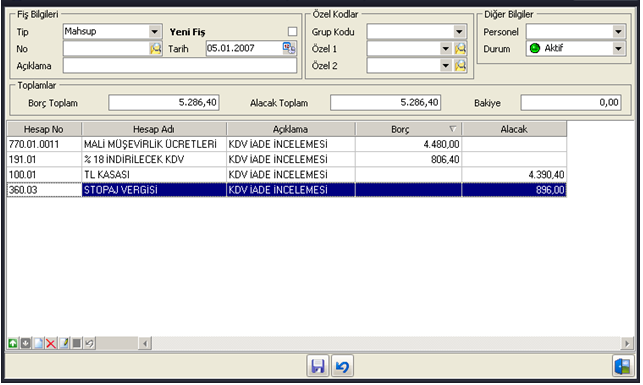Screen dimensions: 643x385
Task: Expand the Grup Kodu dropdown
Action: pos(459,32)
